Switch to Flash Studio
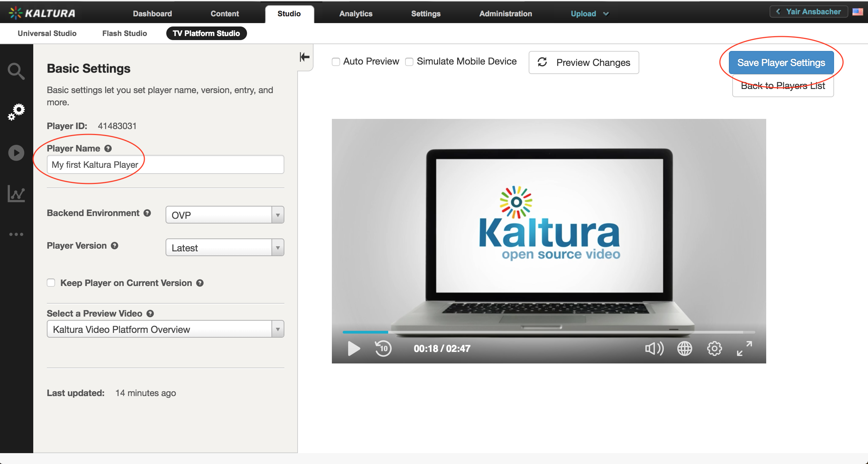 click(125, 33)
